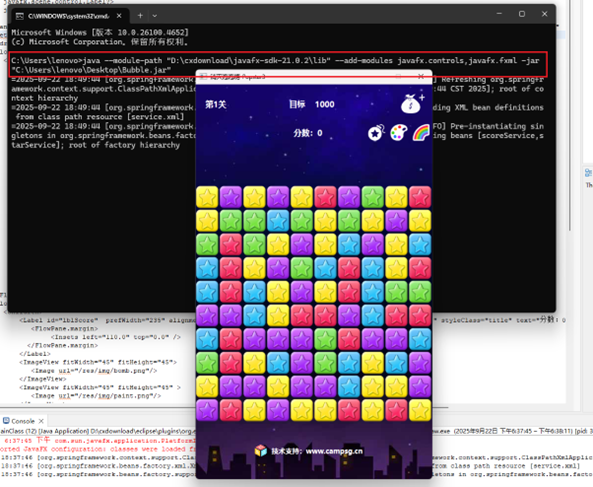Click the Microsoft Windows version line in terminal
593x487 pixels.
tap(100, 33)
